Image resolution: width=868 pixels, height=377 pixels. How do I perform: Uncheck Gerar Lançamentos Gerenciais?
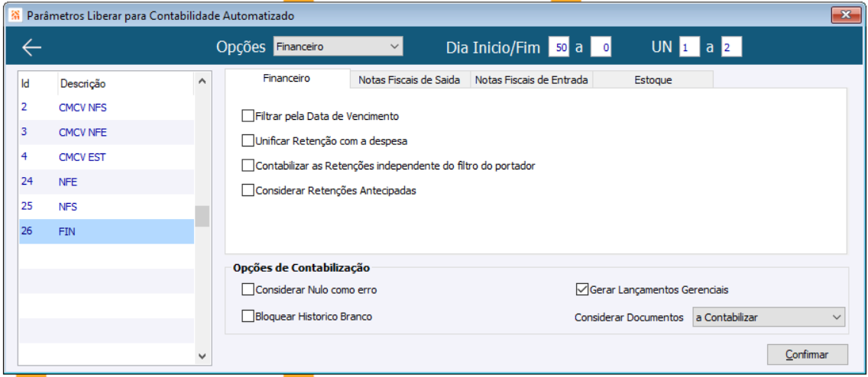pyautogui.click(x=581, y=290)
